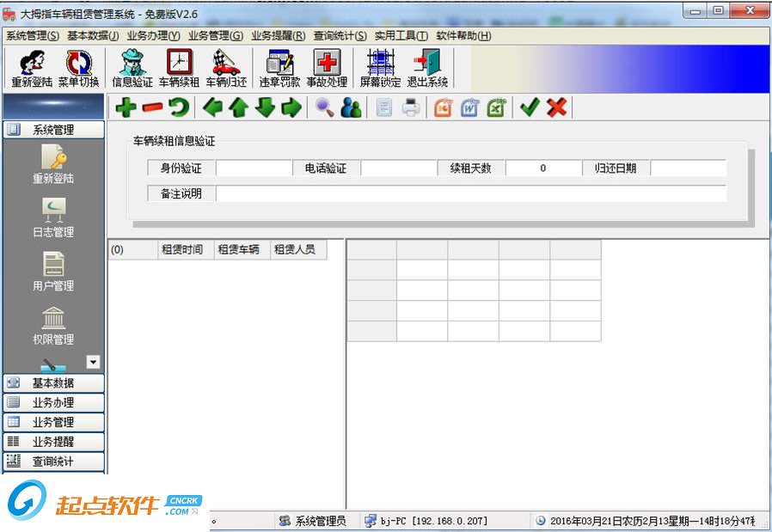
Task: Open the 业务办理(Y) menu
Action: 154,36
